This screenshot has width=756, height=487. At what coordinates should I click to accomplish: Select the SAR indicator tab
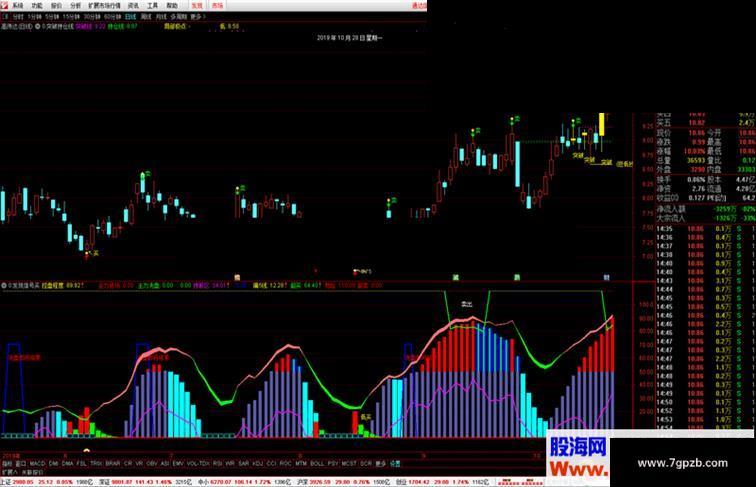(x=243, y=463)
